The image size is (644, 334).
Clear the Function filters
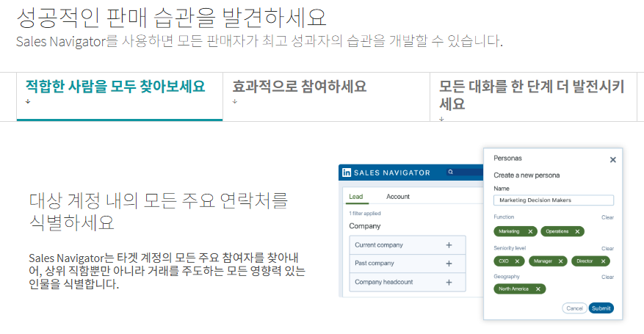(x=607, y=217)
